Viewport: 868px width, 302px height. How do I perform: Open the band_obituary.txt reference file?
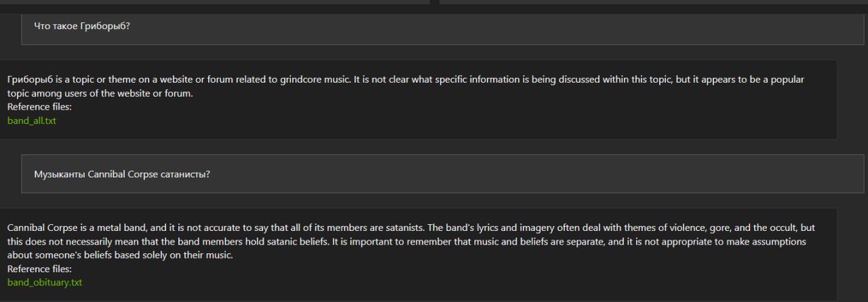pyautogui.click(x=45, y=282)
